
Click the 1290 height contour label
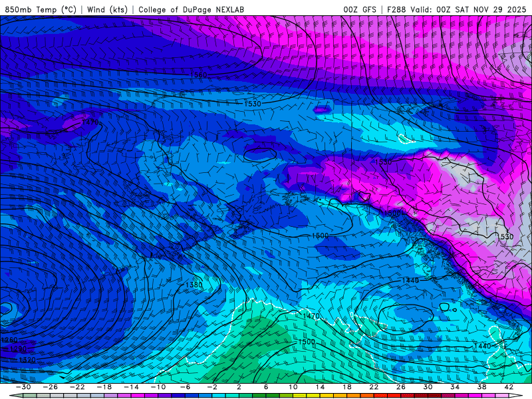tap(18, 348)
